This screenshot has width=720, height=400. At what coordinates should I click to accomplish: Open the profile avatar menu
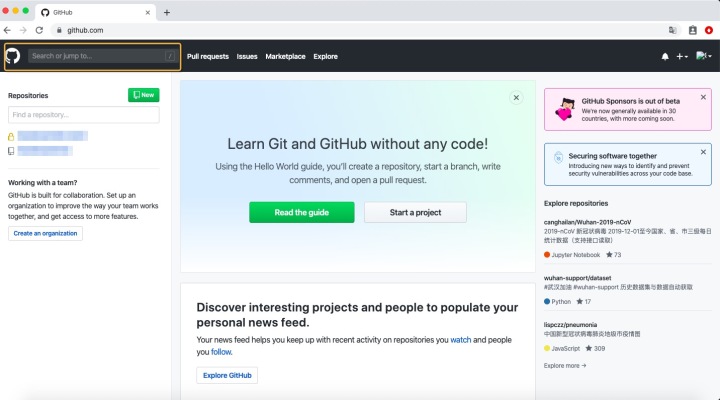pyautogui.click(x=703, y=56)
